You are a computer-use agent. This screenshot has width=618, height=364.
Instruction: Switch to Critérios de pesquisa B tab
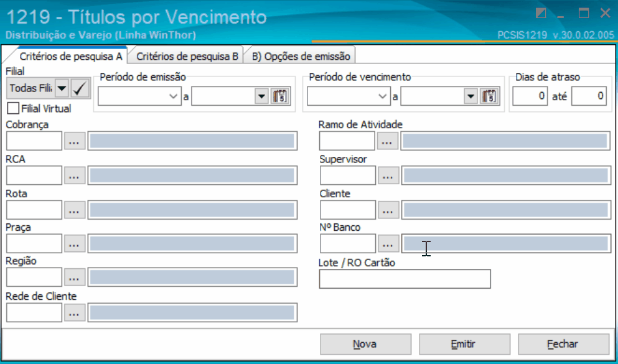187,57
